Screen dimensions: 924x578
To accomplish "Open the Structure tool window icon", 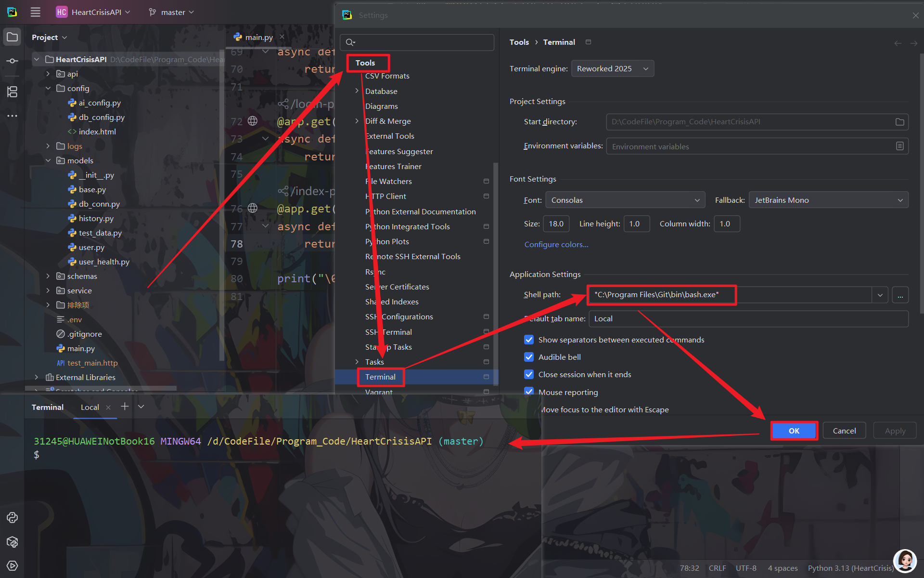I will click(13, 92).
